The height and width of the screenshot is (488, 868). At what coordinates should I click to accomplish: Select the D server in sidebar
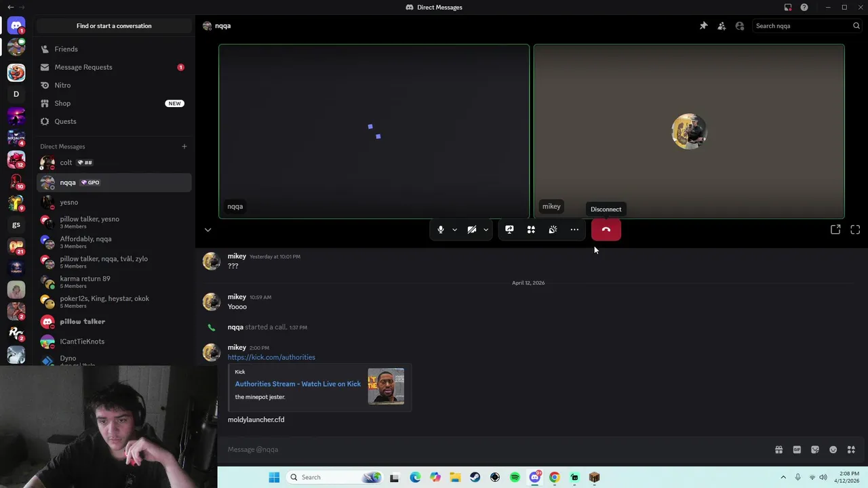point(16,94)
